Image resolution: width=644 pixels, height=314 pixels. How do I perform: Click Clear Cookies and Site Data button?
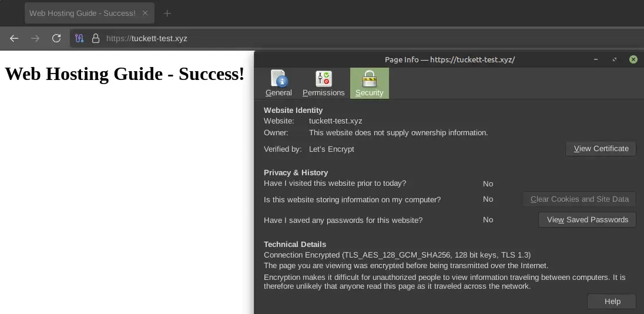579,199
